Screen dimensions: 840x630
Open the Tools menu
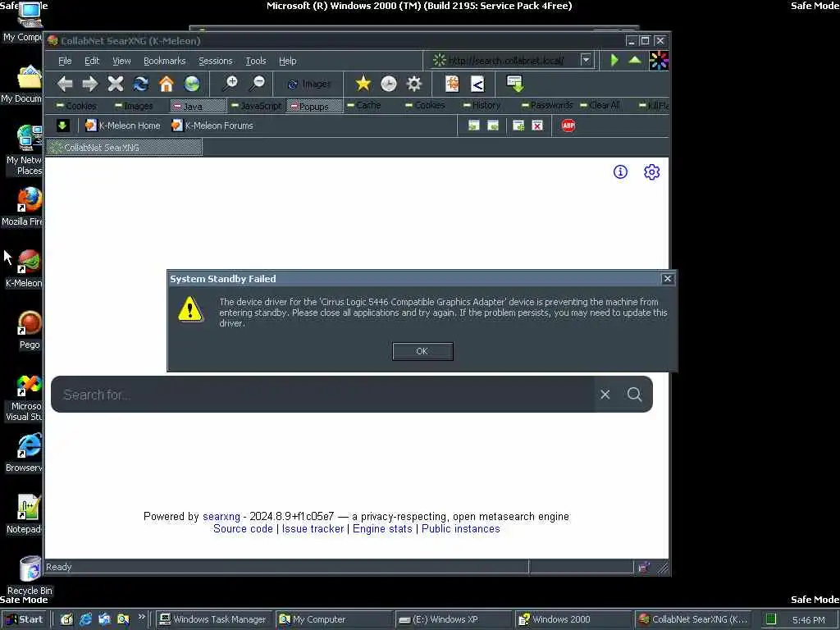click(x=256, y=61)
